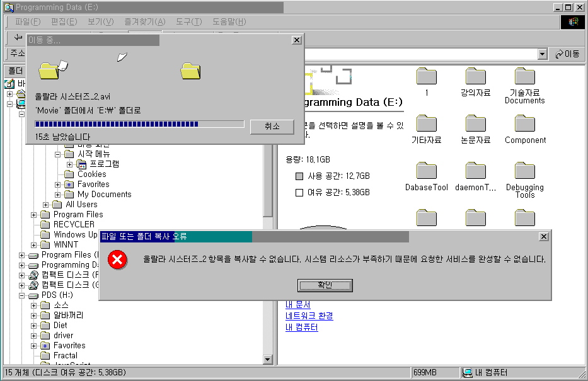Open the 보기(V) menu
588x381 pixels.
coord(100,22)
